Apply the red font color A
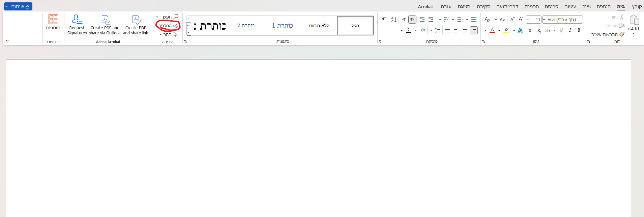This screenshot has width=644, height=217. [x=492, y=30]
